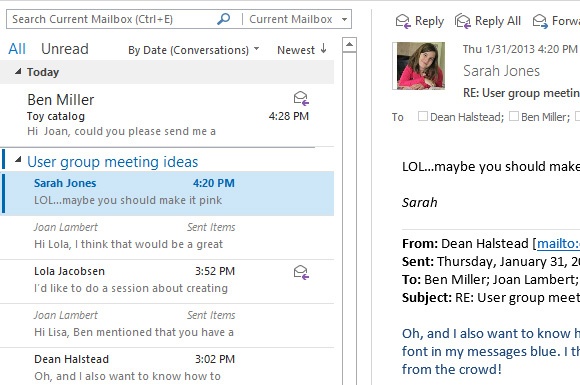Viewport: 580px width, 385px height.
Task: Click the Today group header label
Action: click(43, 72)
